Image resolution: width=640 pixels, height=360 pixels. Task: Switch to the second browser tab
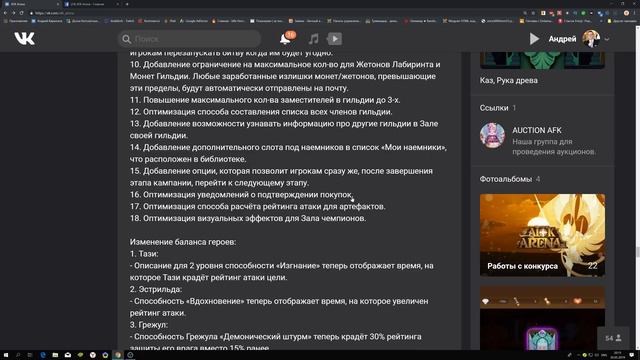[92, 4]
